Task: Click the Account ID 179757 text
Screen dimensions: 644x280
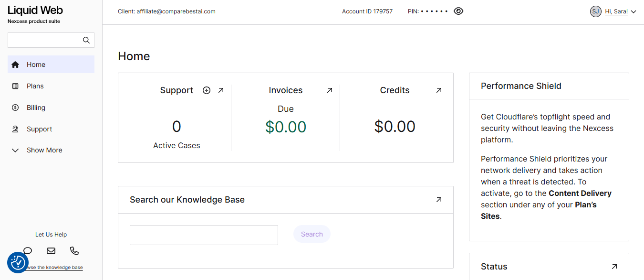Action: 367,11
